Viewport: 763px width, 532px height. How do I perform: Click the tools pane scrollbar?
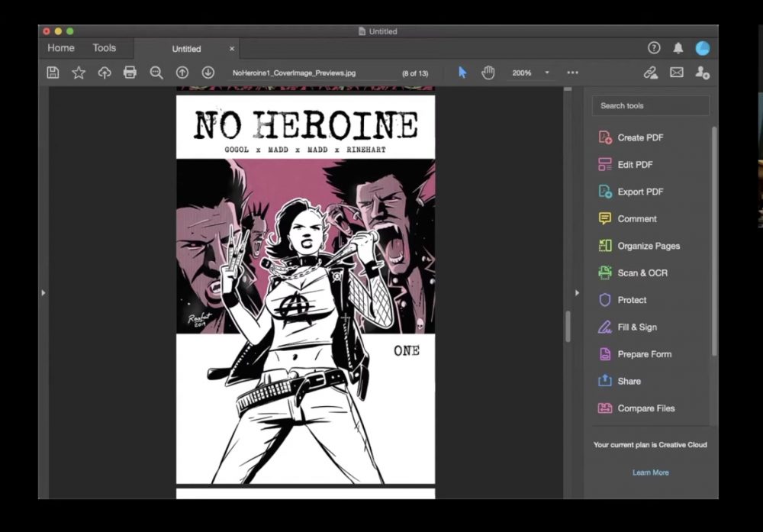(x=714, y=241)
